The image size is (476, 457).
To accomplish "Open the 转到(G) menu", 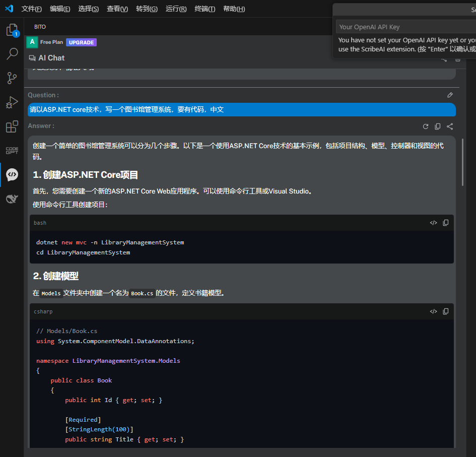I will point(147,9).
